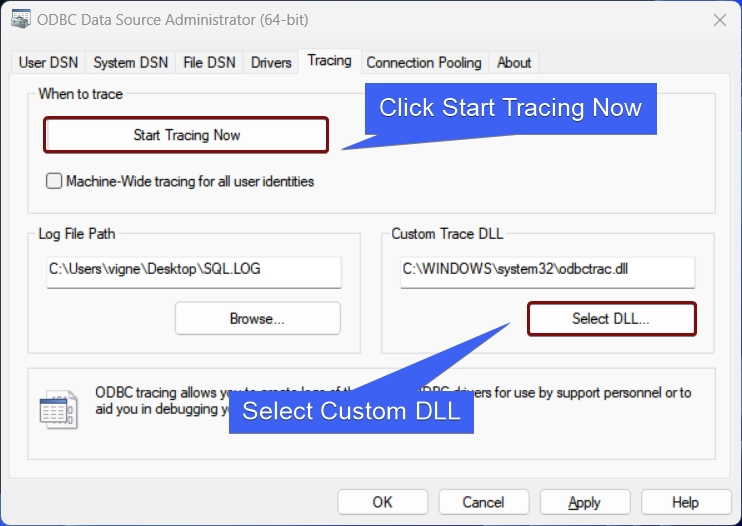Enable Machine-Wide tracing checkbox

click(x=54, y=181)
